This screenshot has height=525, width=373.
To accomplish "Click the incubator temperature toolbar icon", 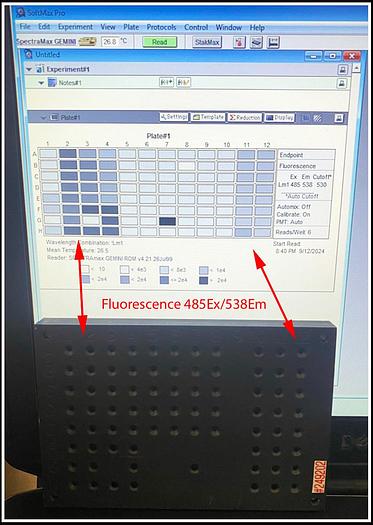I will 239,43.
